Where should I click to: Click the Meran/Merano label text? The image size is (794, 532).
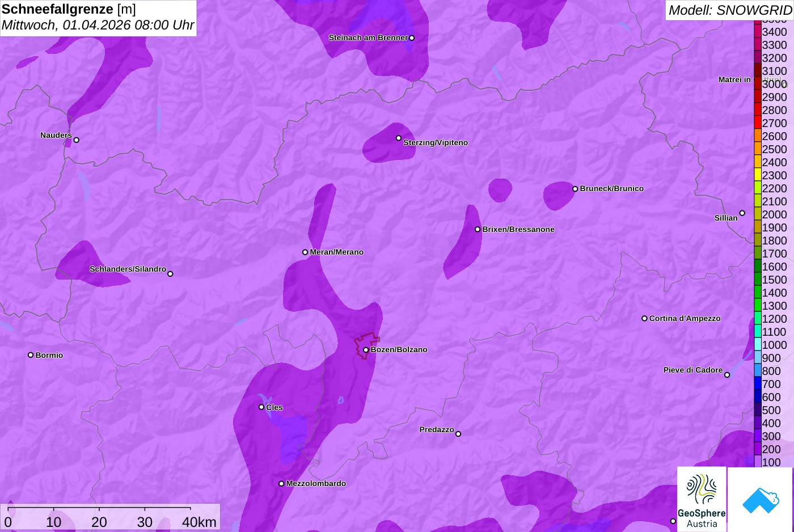coord(336,252)
